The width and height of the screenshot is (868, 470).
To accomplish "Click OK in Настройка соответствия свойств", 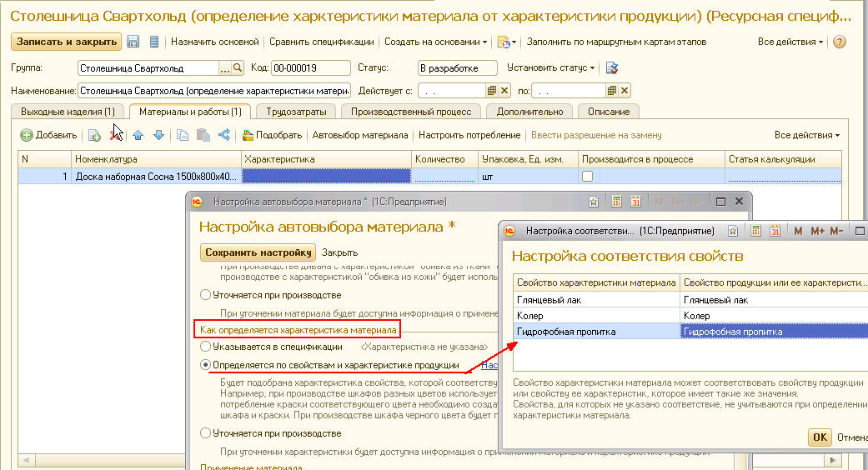I will 820,437.
